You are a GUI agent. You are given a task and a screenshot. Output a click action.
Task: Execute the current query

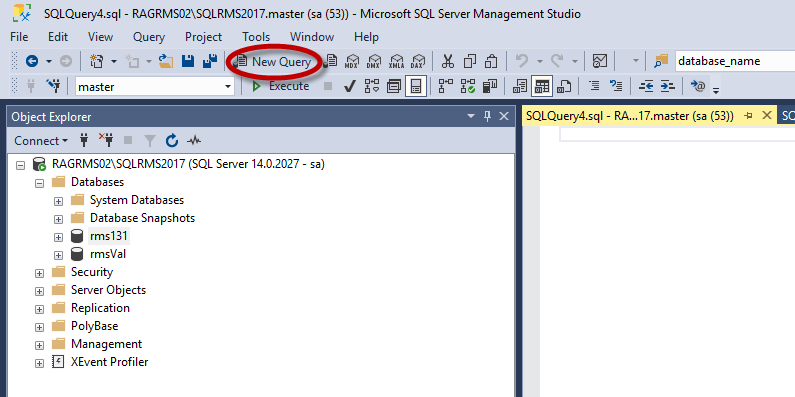(280, 87)
